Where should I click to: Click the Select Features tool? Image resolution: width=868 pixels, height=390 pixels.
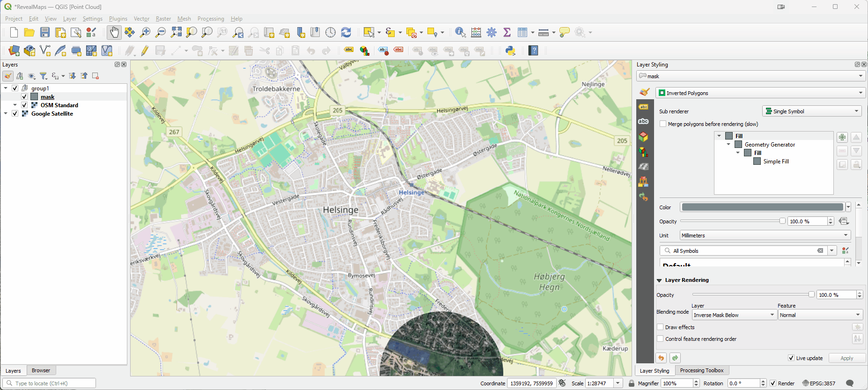coord(369,32)
